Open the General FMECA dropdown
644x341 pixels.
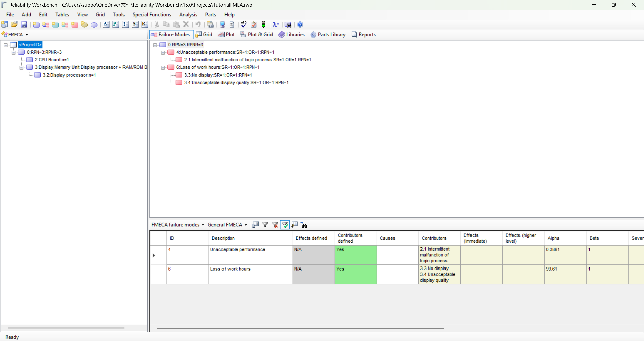(x=227, y=225)
